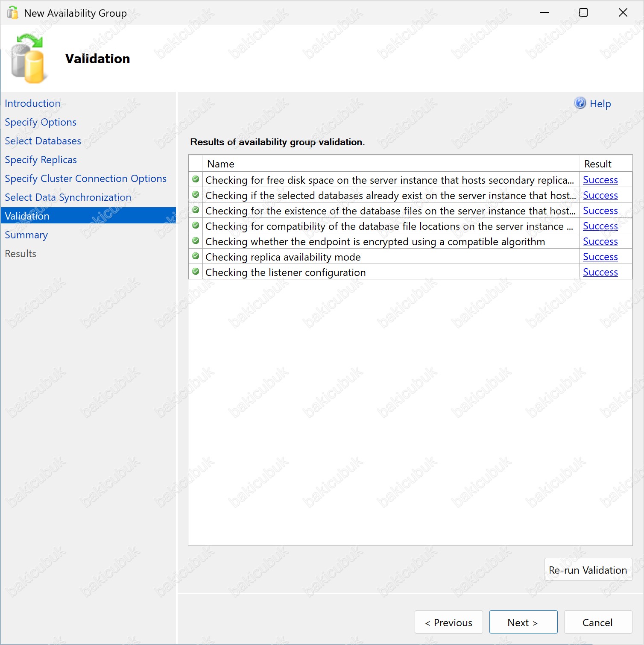Click the green check icon for free disk space check
This screenshot has width=644, height=645.
(x=196, y=179)
